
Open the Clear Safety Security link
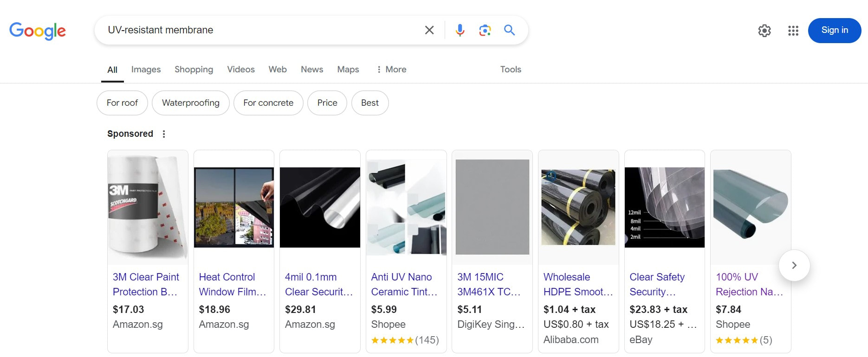coord(657,284)
